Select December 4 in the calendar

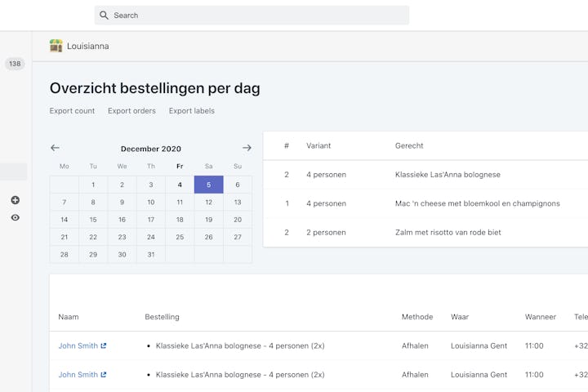(x=180, y=185)
